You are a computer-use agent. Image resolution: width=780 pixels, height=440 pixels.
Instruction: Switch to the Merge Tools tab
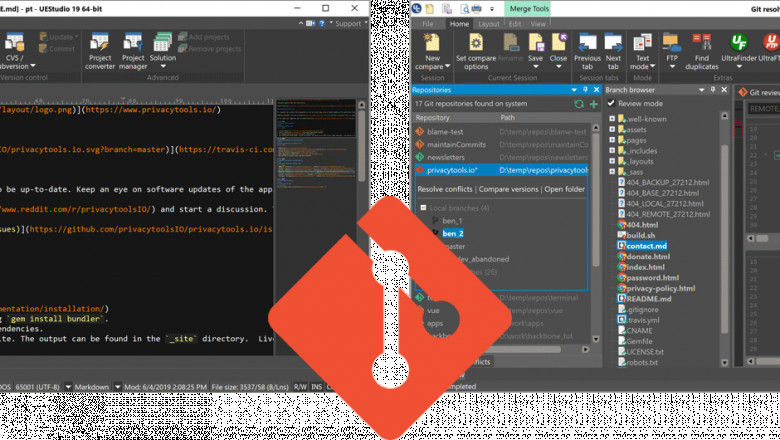click(x=529, y=8)
